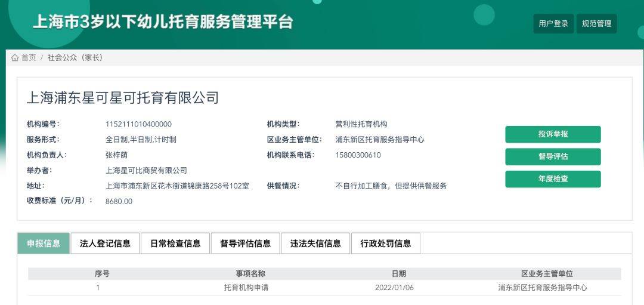Click phone number 15800300610
The image size is (644, 305).
pyautogui.click(x=358, y=155)
